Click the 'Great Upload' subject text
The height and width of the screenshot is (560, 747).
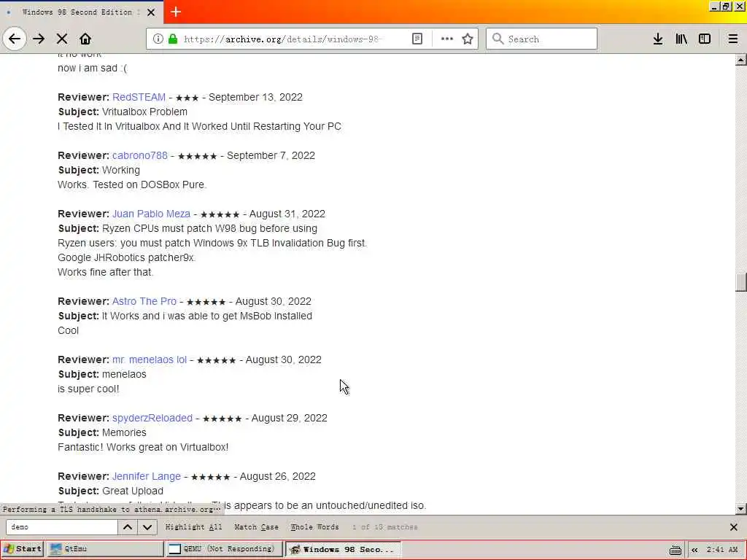point(133,491)
